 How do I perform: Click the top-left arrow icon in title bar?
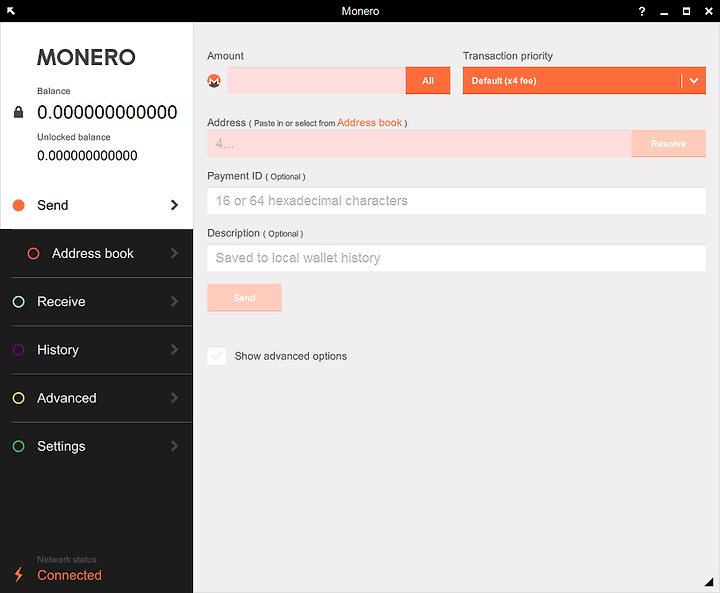click(11, 11)
